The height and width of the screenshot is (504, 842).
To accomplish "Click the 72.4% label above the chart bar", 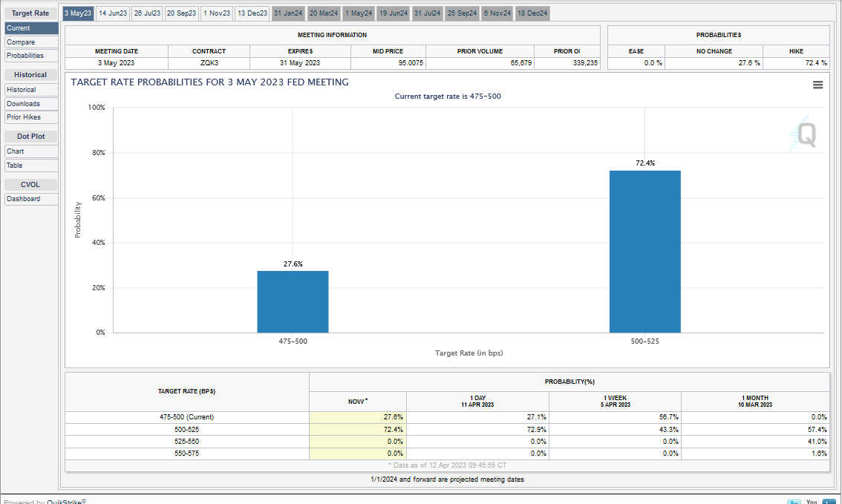I will click(645, 163).
